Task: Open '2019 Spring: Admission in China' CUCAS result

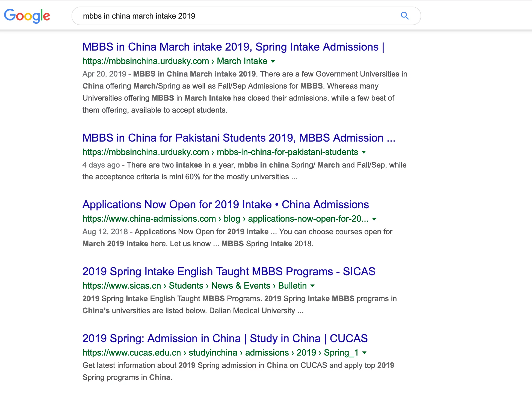Action: coord(225,339)
